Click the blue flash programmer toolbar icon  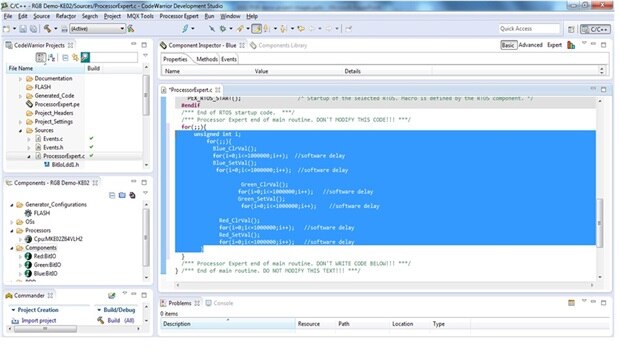pyautogui.click(x=185, y=28)
